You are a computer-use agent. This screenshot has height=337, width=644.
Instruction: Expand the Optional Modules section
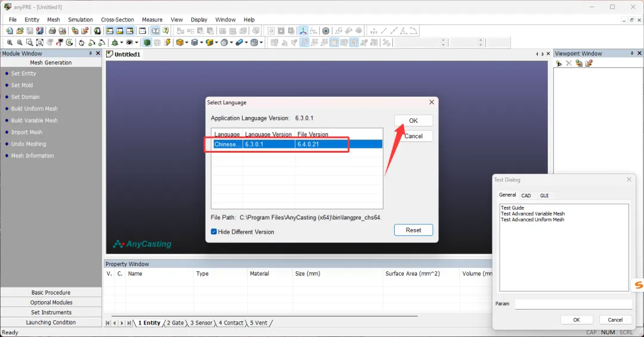click(51, 302)
